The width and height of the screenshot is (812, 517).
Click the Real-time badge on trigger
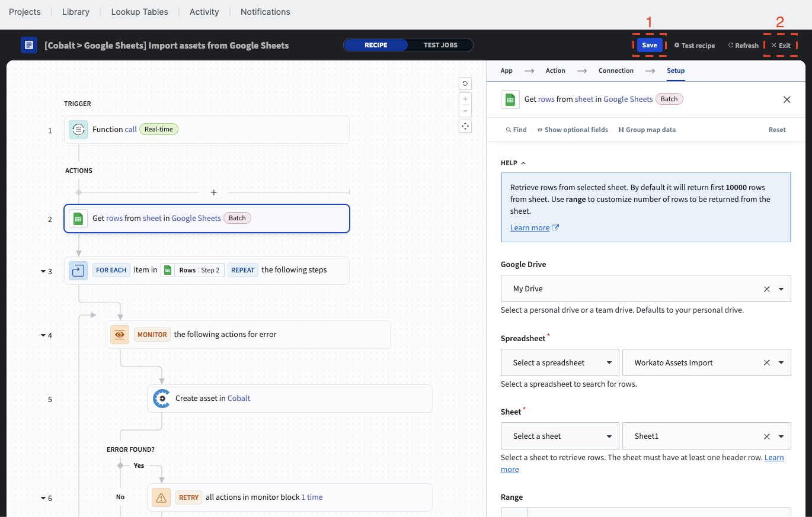coord(159,129)
